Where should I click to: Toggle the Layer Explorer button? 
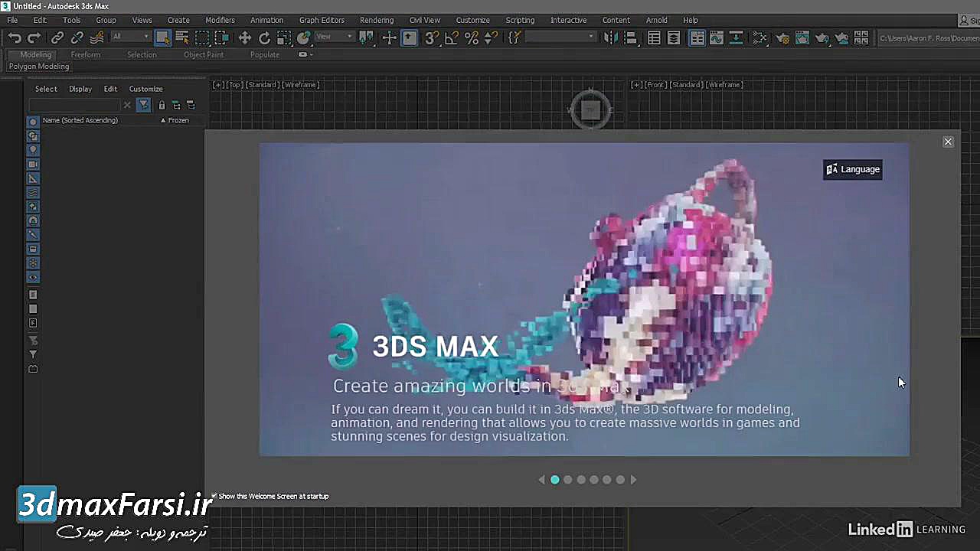click(674, 37)
